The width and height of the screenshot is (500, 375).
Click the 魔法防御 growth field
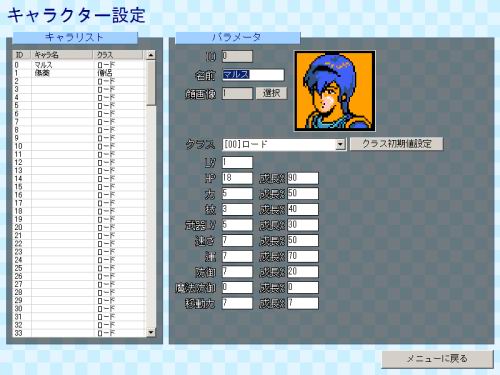[303, 288]
